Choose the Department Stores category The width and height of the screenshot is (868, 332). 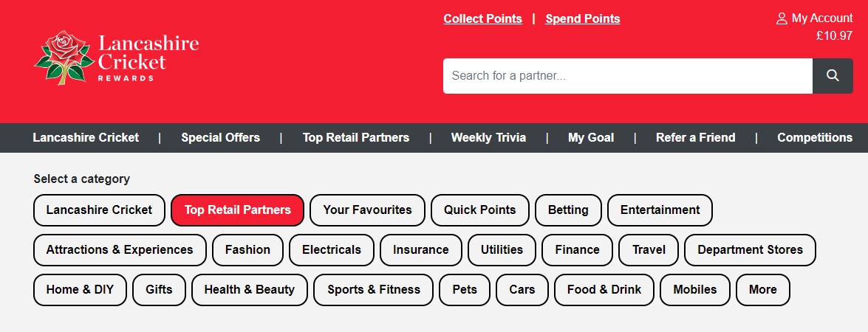750,249
